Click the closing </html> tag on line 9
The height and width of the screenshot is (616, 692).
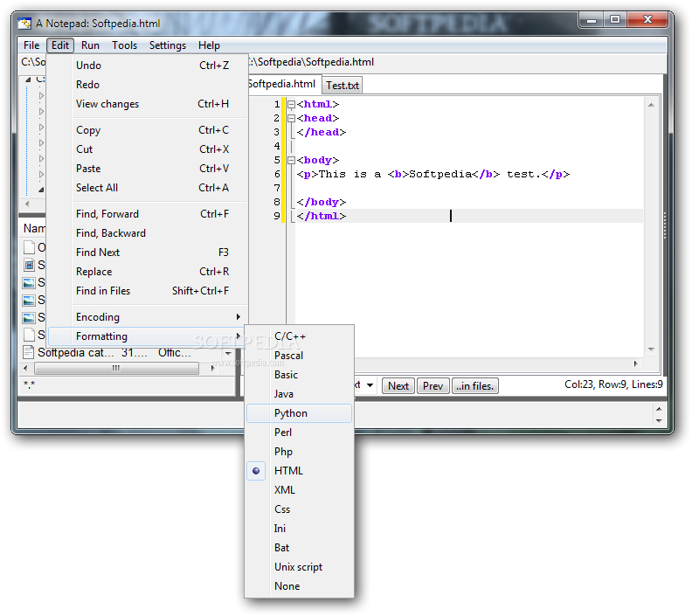(x=322, y=216)
